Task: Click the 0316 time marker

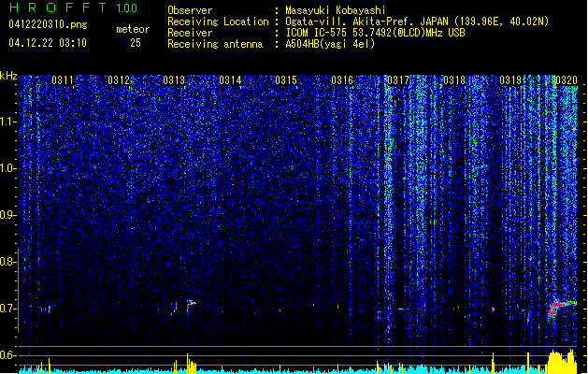Action: [342, 80]
